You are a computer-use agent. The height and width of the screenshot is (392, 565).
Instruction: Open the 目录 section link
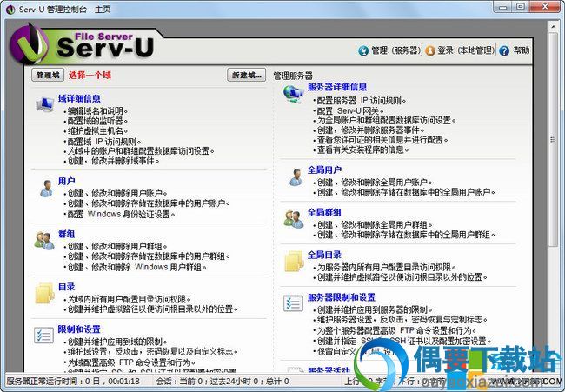click(x=67, y=287)
